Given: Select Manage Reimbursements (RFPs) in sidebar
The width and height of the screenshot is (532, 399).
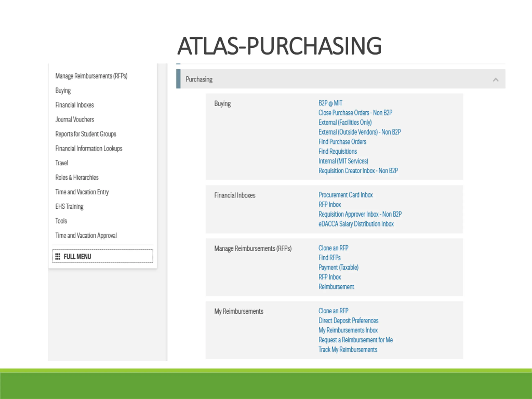Looking at the screenshot, I should [91, 76].
